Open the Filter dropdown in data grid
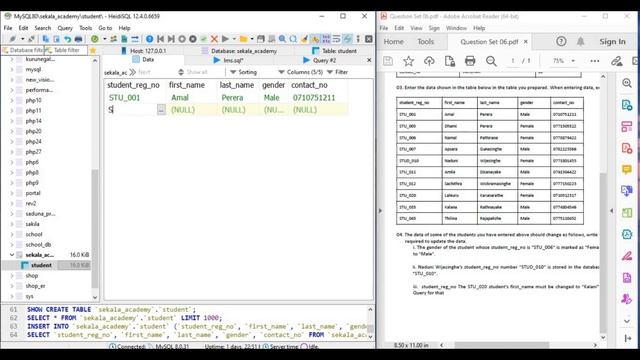The width and height of the screenshot is (640, 360). point(338,72)
